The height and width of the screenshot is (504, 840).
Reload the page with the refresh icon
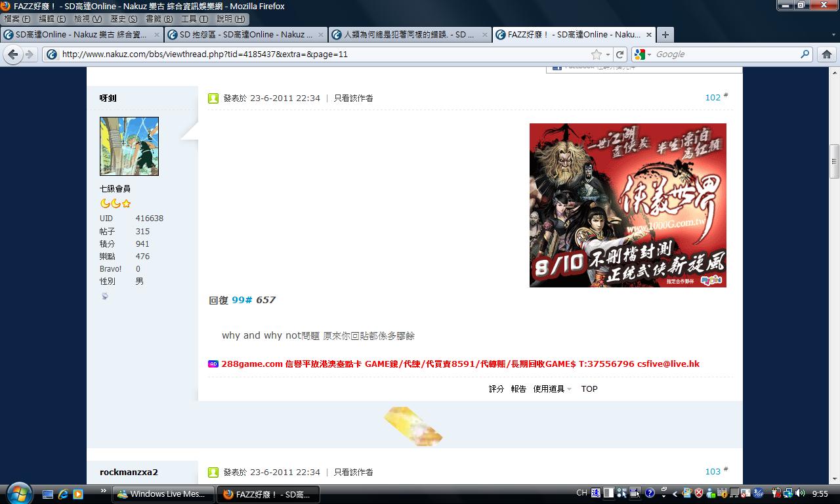click(x=619, y=54)
